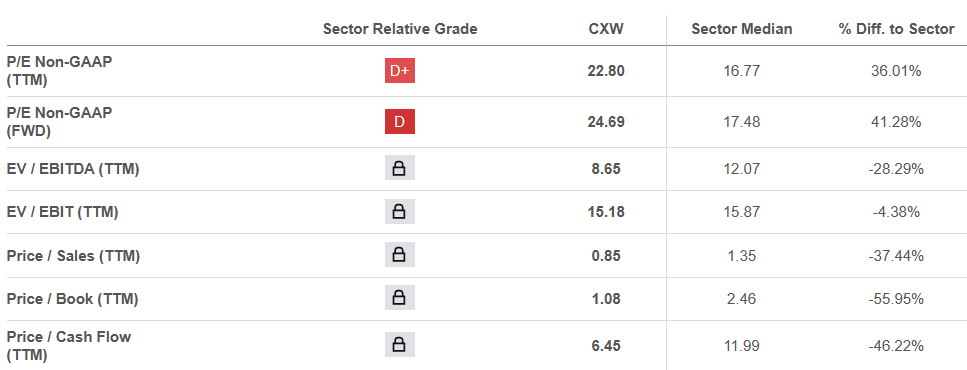967x370 pixels.
Task: Unlock the Price / Book (TTM) grade
Action: (x=400, y=298)
